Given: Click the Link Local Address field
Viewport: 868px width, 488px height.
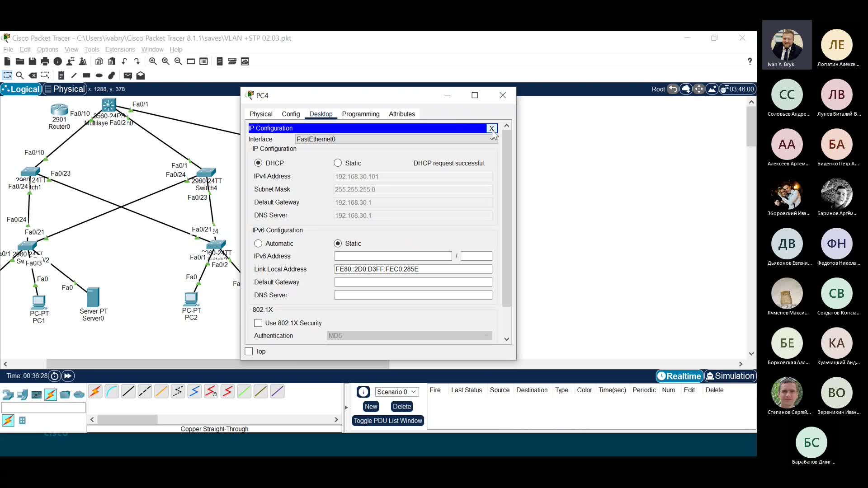Looking at the screenshot, I should tap(413, 269).
